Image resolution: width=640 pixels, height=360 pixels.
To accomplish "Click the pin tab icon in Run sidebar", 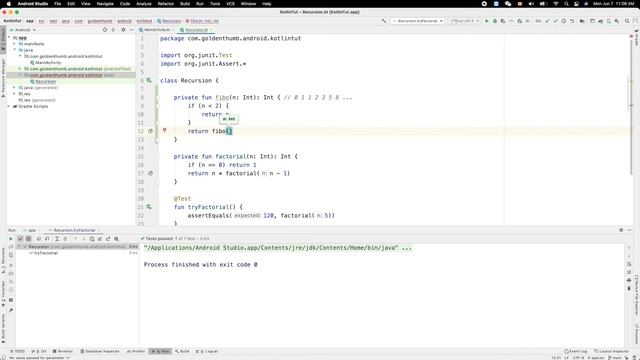I will (x=11, y=310).
